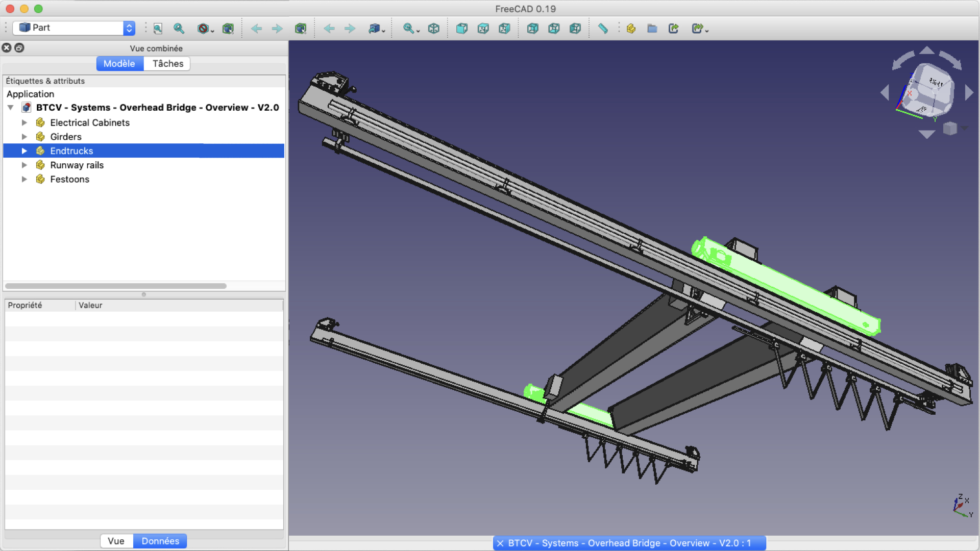Switch to top view cube icon

click(x=483, y=29)
